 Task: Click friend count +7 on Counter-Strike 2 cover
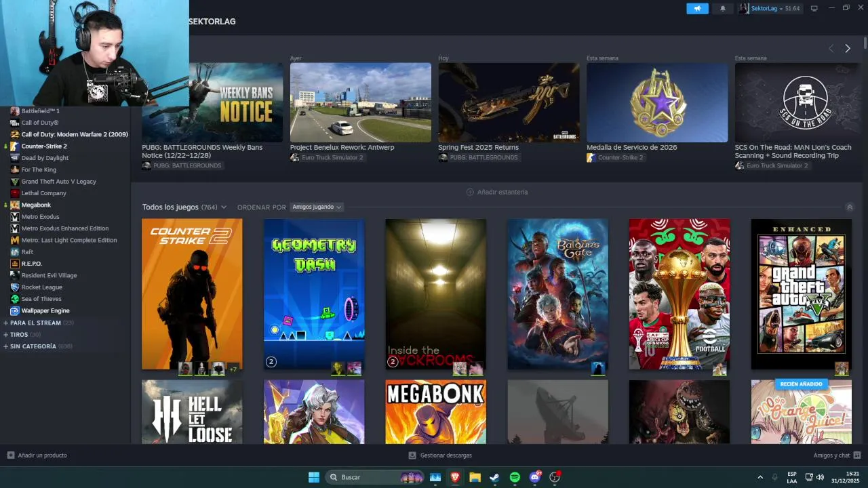pyautogui.click(x=233, y=369)
